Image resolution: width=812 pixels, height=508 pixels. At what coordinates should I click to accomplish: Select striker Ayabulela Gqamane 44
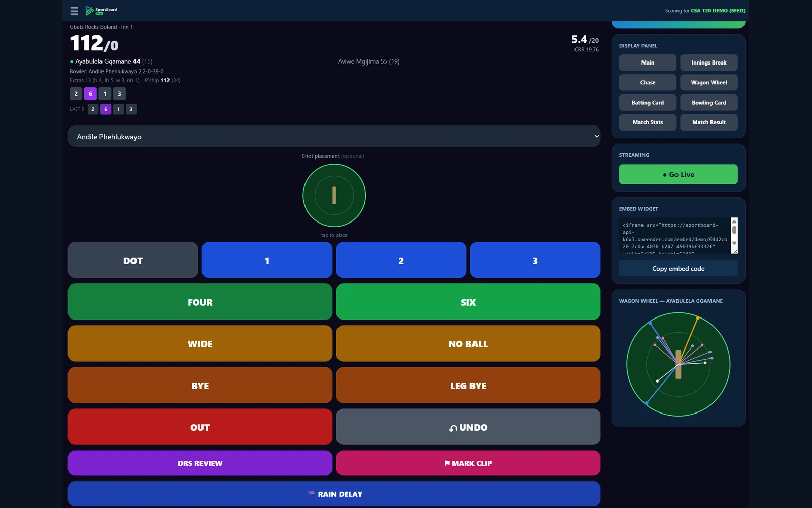pos(111,61)
